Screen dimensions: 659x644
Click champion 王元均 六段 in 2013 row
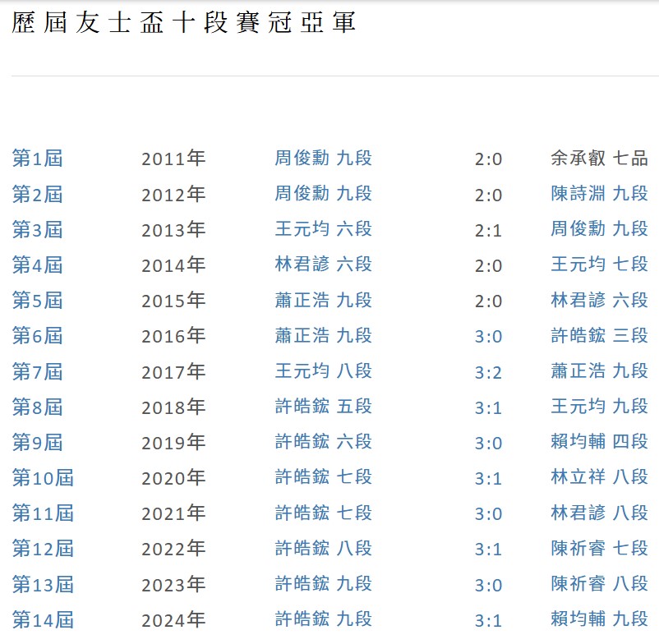click(323, 229)
